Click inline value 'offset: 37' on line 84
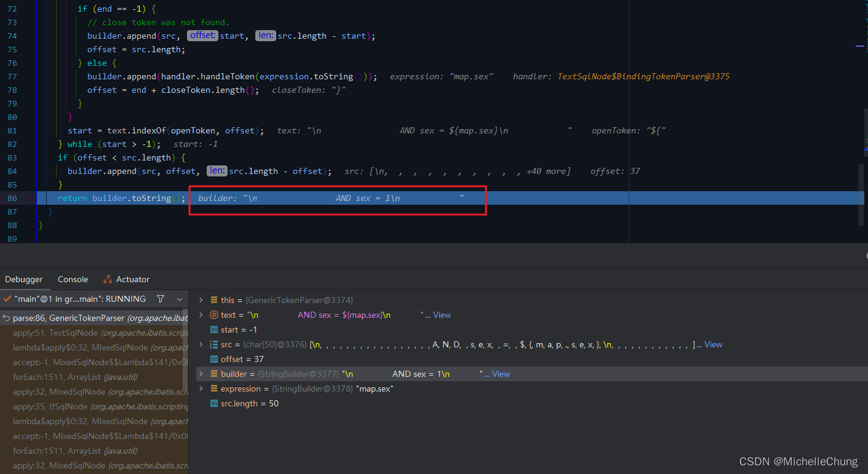Viewport: 868px width, 474px height. [x=615, y=171]
